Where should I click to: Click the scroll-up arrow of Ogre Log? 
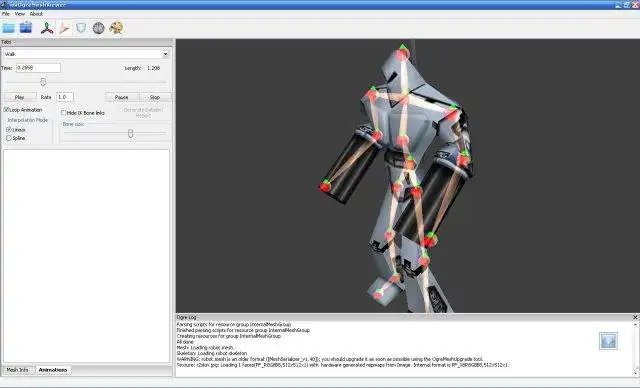pyautogui.click(x=636, y=324)
